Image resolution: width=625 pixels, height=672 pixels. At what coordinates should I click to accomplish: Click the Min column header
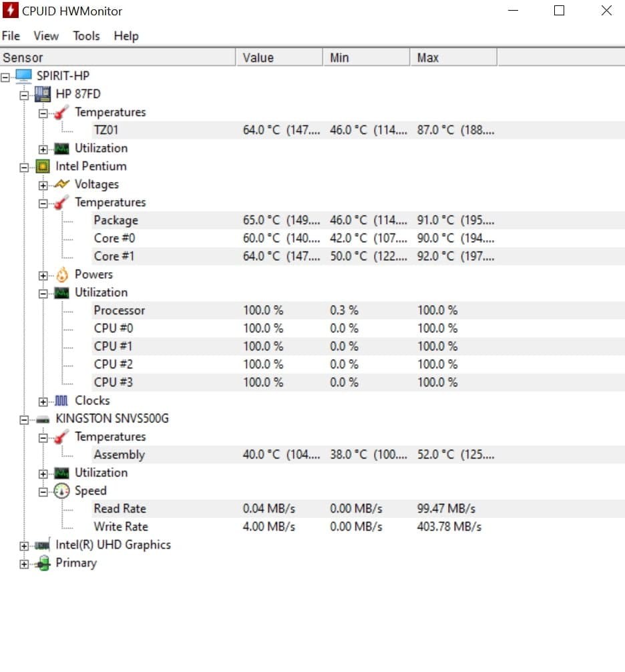pyautogui.click(x=367, y=57)
